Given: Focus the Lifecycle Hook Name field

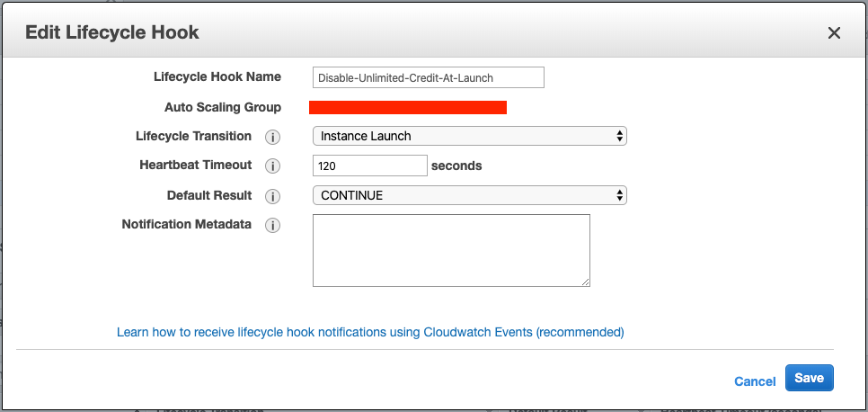Looking at the screenshot, I should point(429,77).
